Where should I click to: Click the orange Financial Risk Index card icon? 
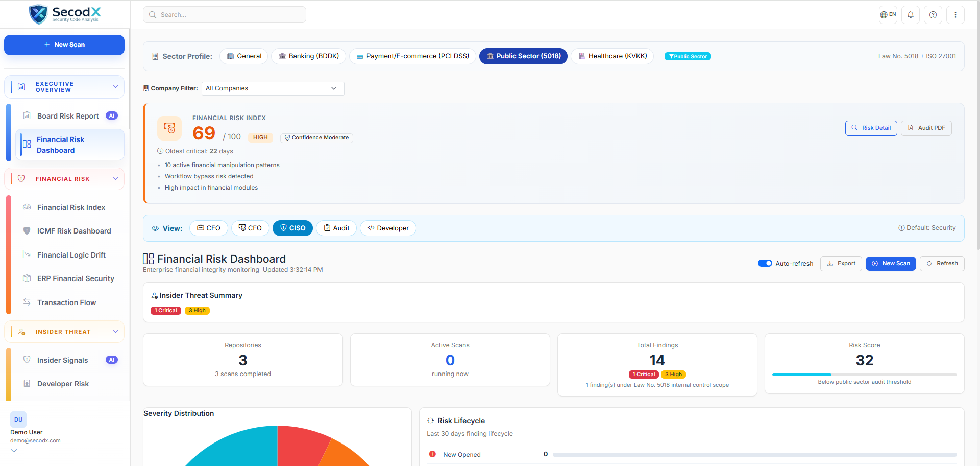(169, 128)
